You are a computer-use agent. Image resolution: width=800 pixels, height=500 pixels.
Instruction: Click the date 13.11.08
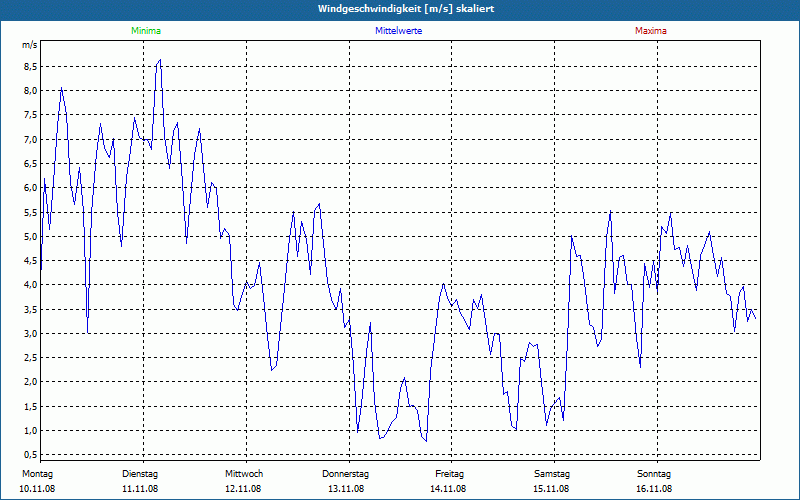coord(346,489)
